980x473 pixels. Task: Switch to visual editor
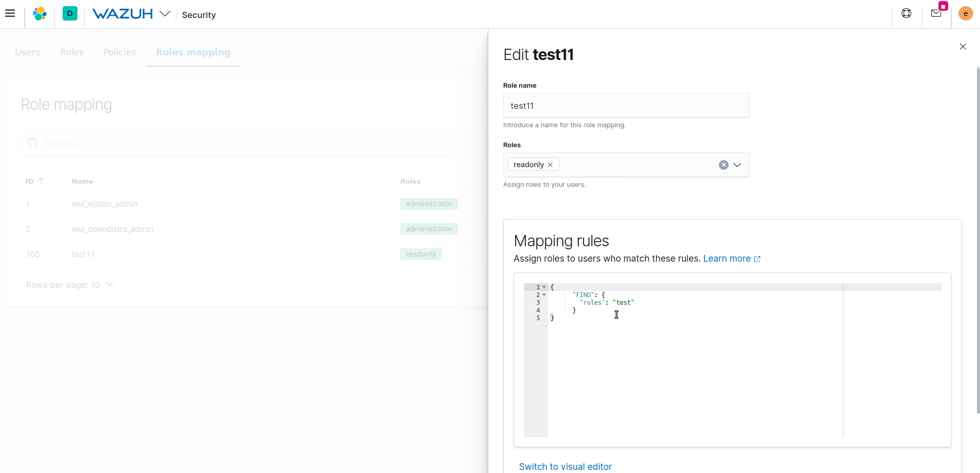pos(565,467)
